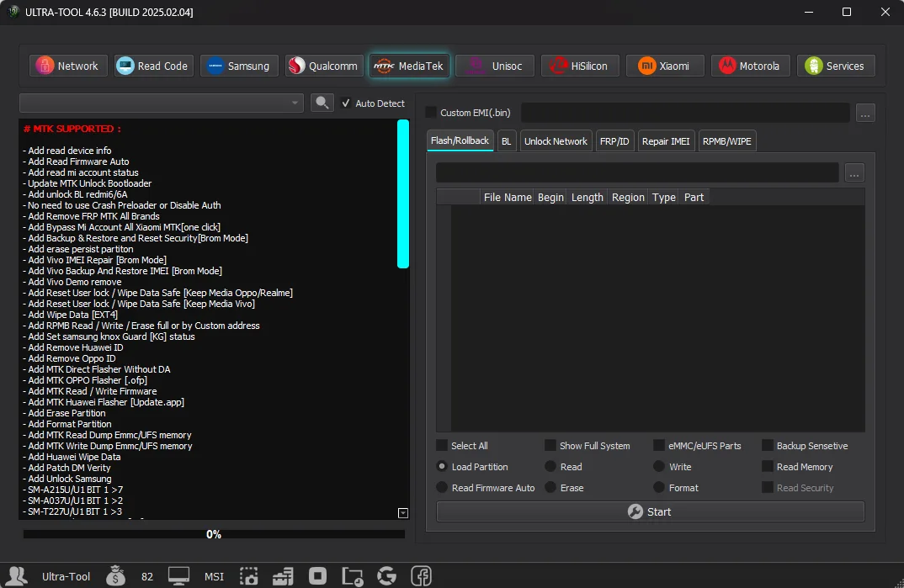Toggle the Auto Detect checkbox

(x=346, y=103)
